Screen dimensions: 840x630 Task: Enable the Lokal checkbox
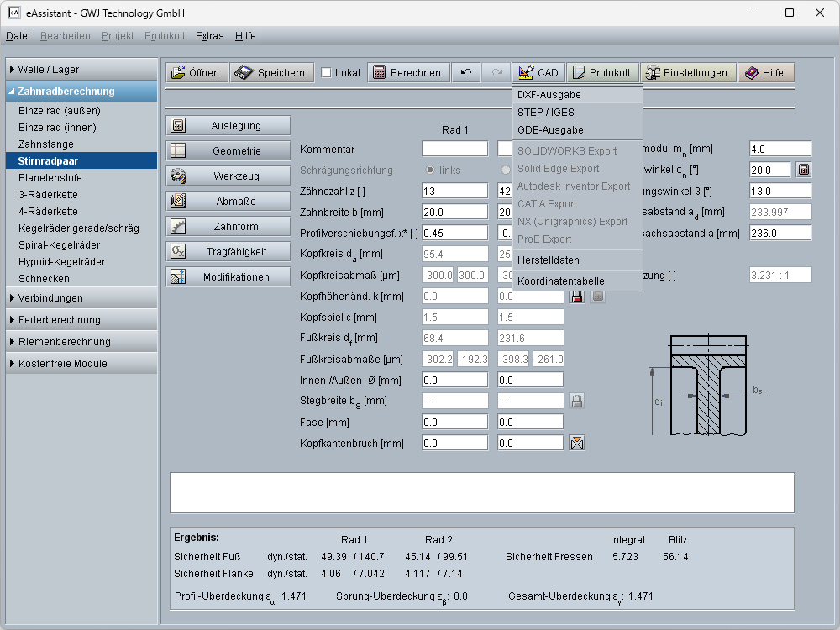326,73
